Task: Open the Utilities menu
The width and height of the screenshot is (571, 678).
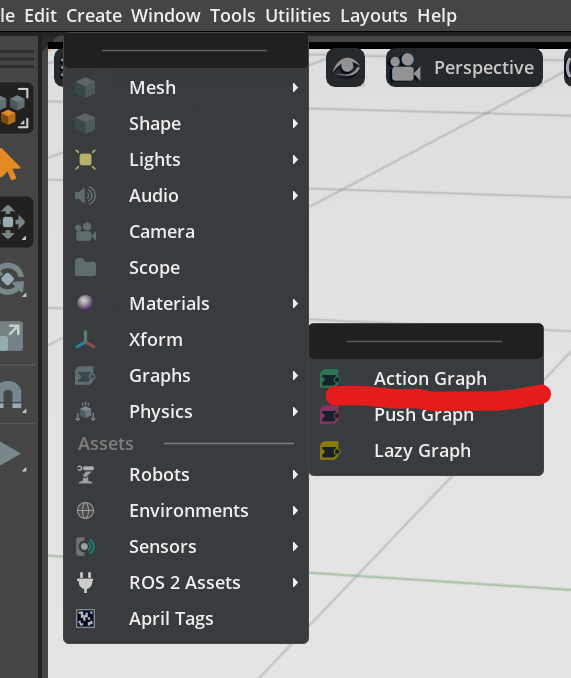Action: (298, 16)
